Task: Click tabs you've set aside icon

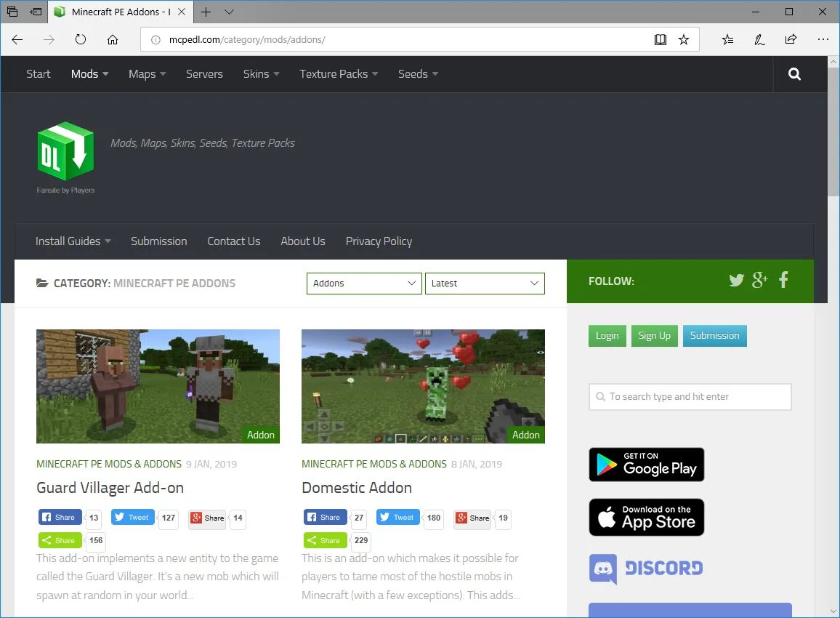Action: pos(12,12)
